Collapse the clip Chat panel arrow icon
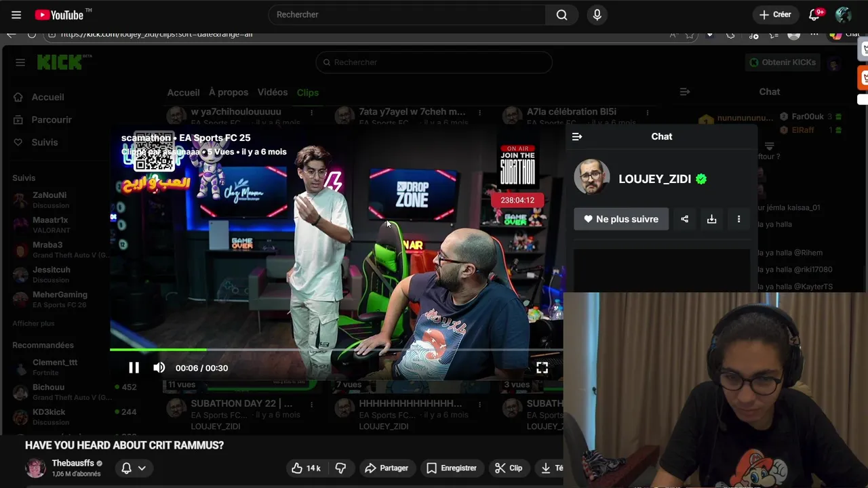 (x=576, y=136)
